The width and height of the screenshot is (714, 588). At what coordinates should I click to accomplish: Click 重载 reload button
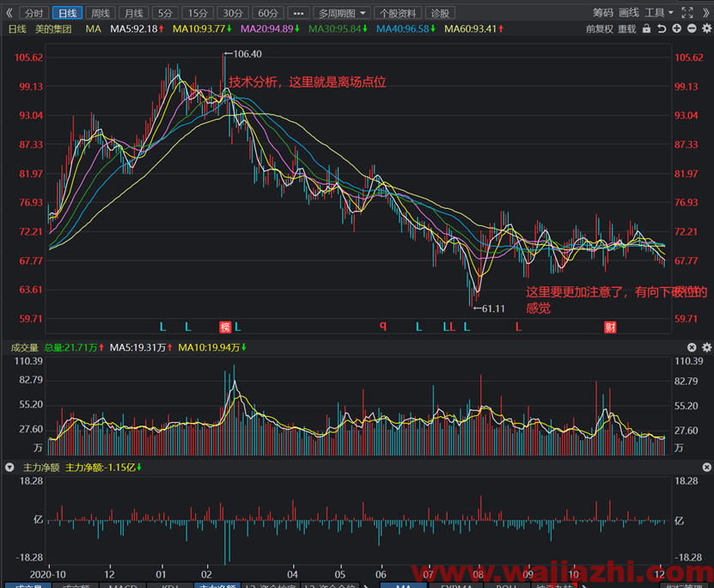click(626, 29)
